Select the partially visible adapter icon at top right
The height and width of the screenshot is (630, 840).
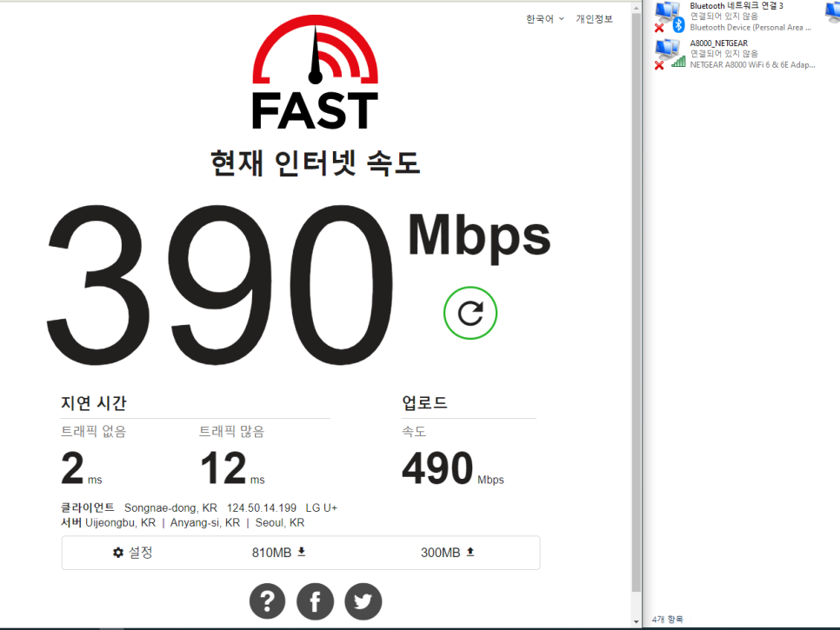[x=832, y=13]
